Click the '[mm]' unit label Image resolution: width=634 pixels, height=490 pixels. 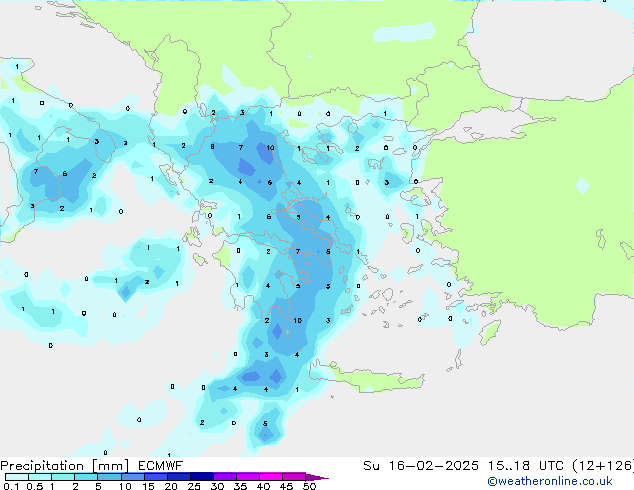tap(110, 466)
